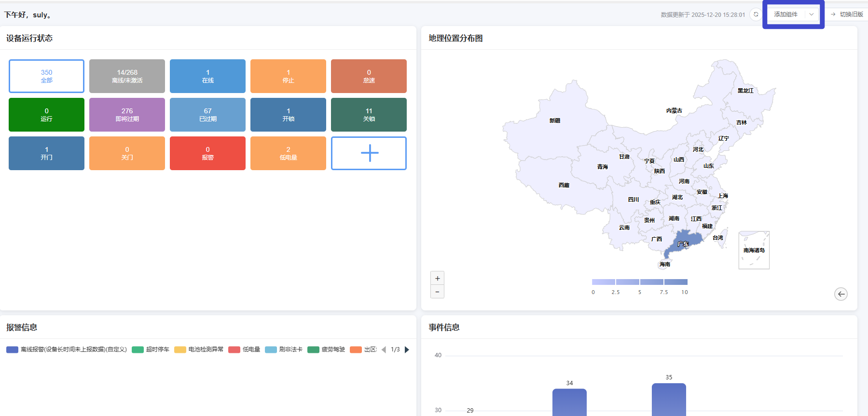Click the map back arrow icon
Viewport: 868px width, 416px height.
pyautogui.click(x=840, y=294)
